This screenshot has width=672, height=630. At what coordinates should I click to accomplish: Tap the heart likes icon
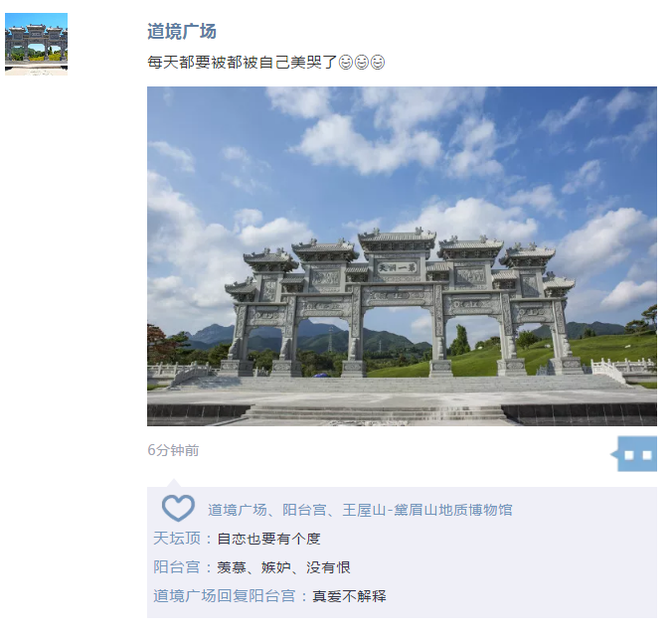pos(178,509)
